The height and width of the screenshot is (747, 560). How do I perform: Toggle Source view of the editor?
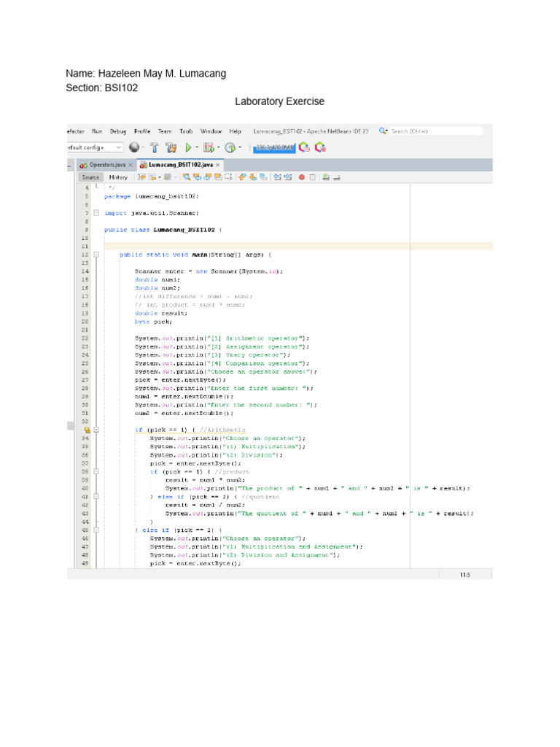coord(90,177)
